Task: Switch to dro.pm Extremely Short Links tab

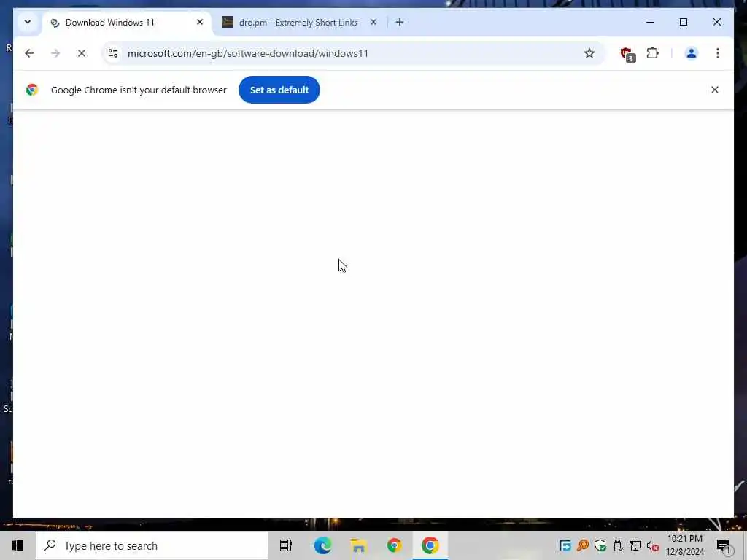Action: click(x=298, y=23)
